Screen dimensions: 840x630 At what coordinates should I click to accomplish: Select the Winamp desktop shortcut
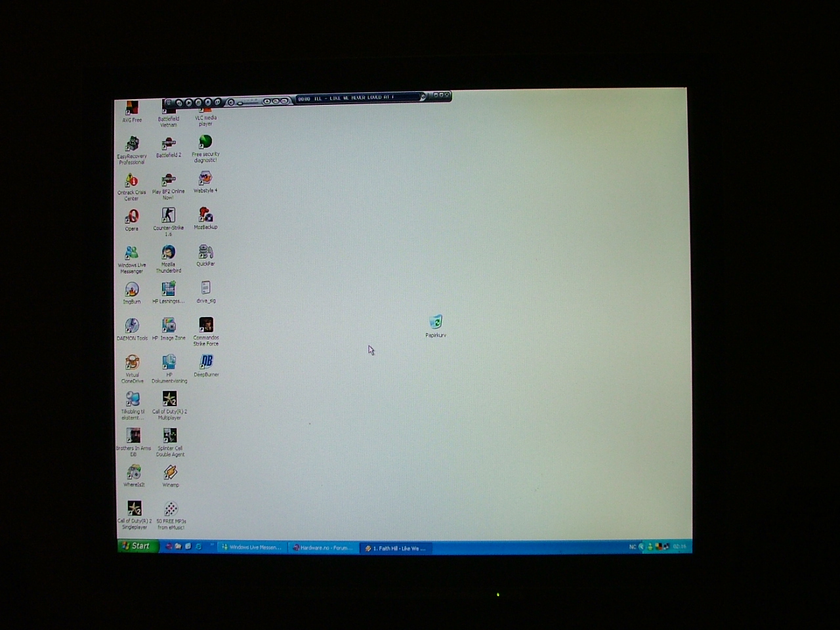(171, 476)
